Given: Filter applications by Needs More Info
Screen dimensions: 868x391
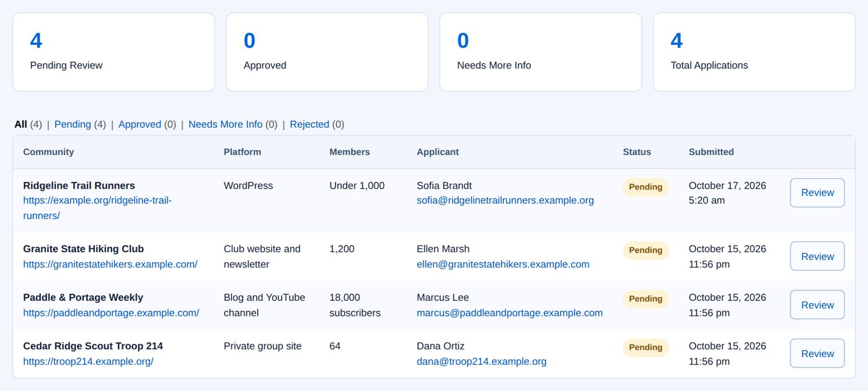Looking at the screenshot, I should tap(226, 124).
